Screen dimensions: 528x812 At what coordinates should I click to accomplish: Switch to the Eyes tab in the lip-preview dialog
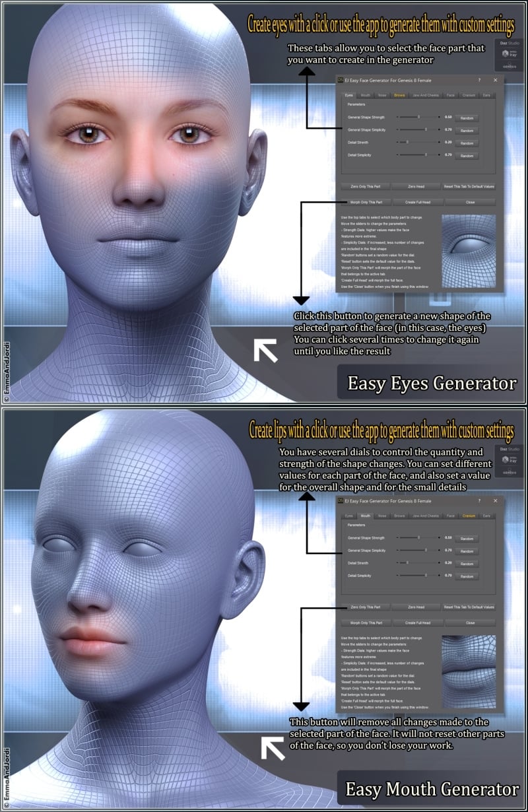349,516
